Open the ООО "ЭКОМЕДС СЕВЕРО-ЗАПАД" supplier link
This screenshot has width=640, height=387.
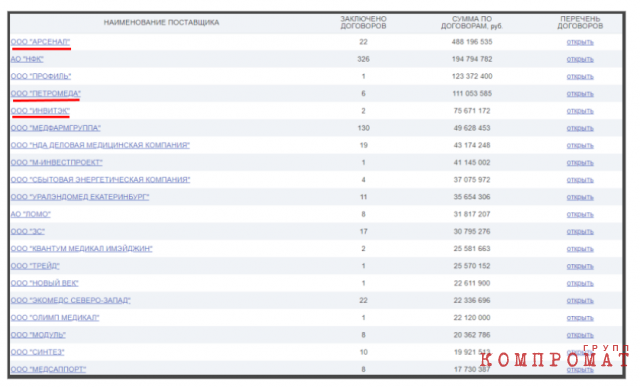(71, 300)
